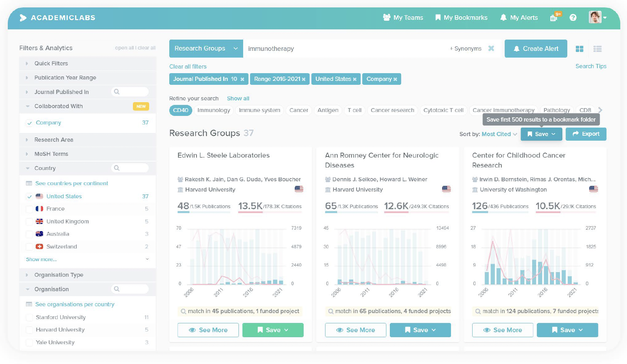627x364 pixels.
Task: Collapse the Collaborated With section
Action: pyautogui.click(x=88, y=106)
